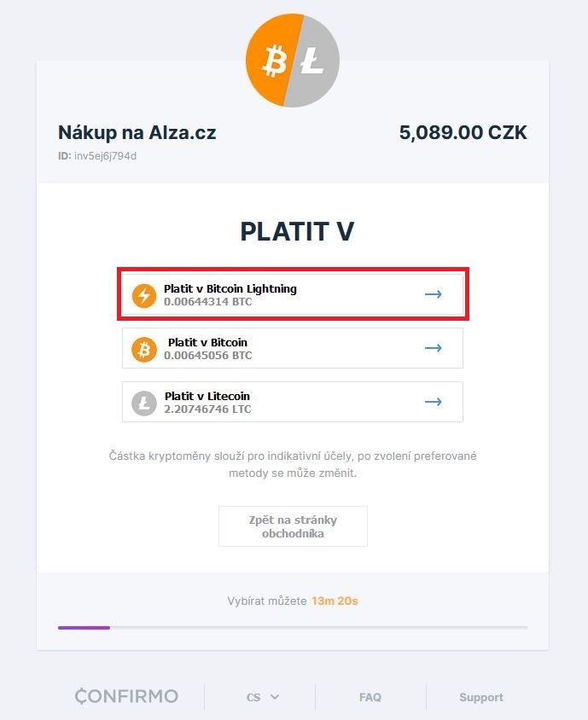Click the grey Litecoin coin icon
The width and height of the screenshot is (588, 720).
pyautogui.click(x=144, y=403)
